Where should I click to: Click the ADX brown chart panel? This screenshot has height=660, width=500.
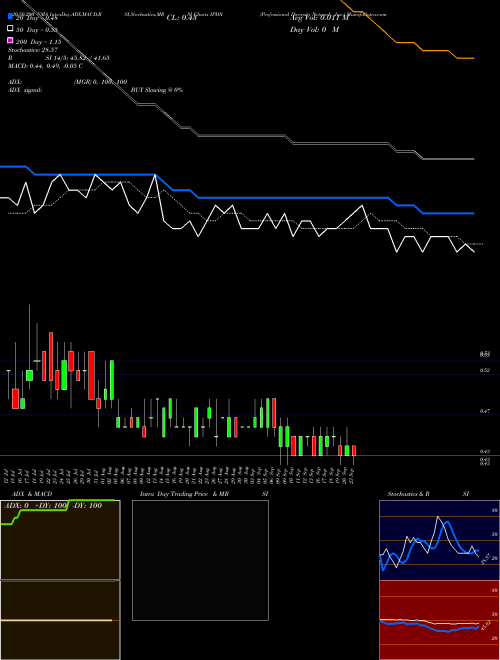[x=60, y=540]
